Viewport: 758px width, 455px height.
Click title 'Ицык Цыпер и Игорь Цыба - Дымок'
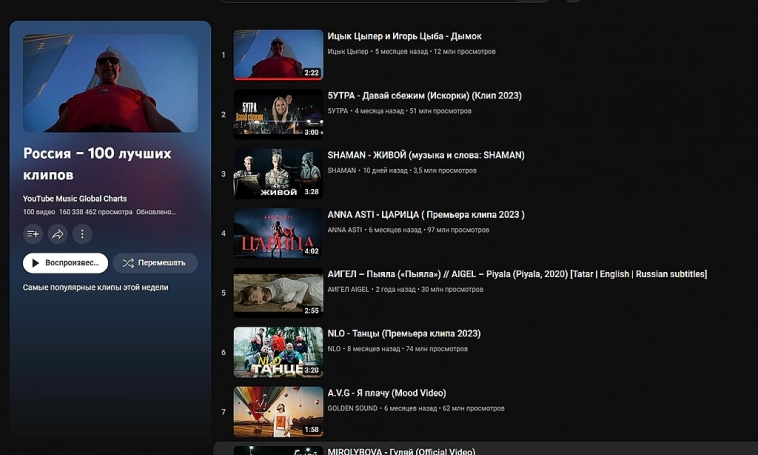(x=405, y=36)
